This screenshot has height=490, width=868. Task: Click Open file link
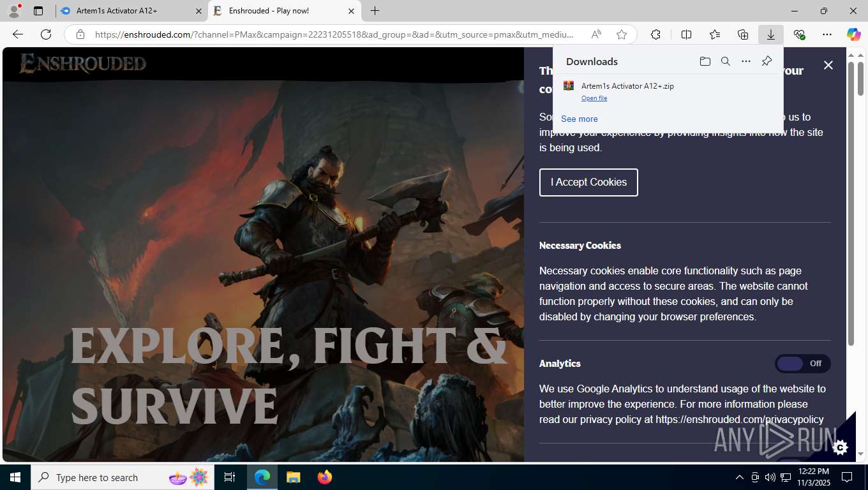[594, 98]
